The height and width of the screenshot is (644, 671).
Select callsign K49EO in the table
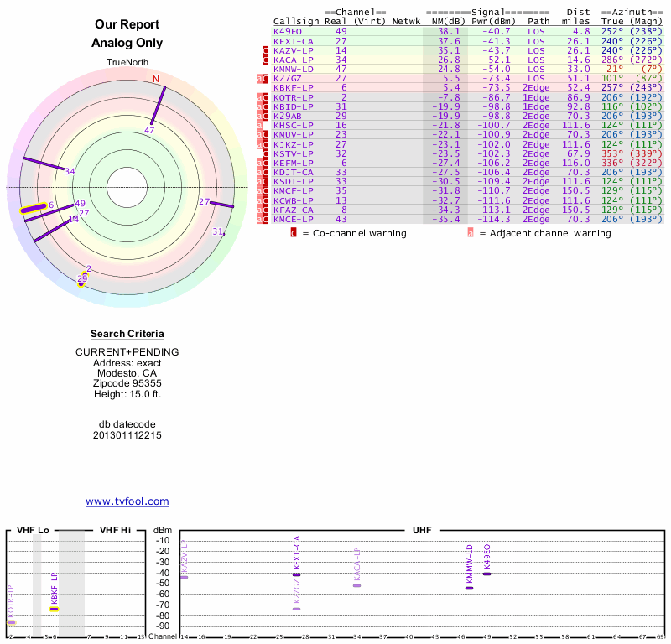pos(288,31)
